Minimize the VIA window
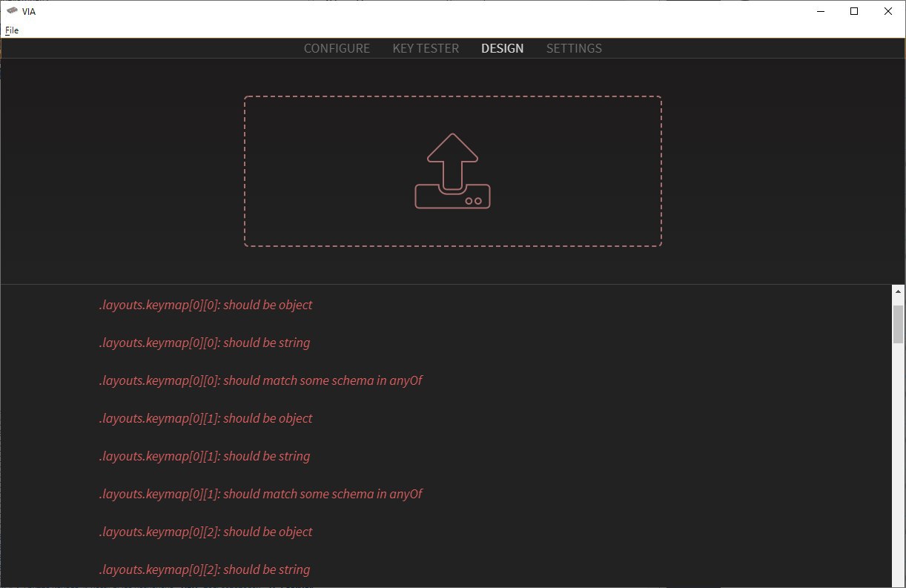Image resolution: width=906 pixels, height=588 pixels. 821,11
